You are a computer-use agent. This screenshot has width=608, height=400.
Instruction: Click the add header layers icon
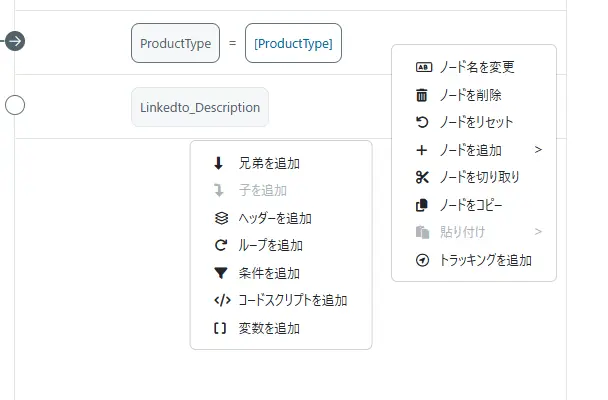220,218
